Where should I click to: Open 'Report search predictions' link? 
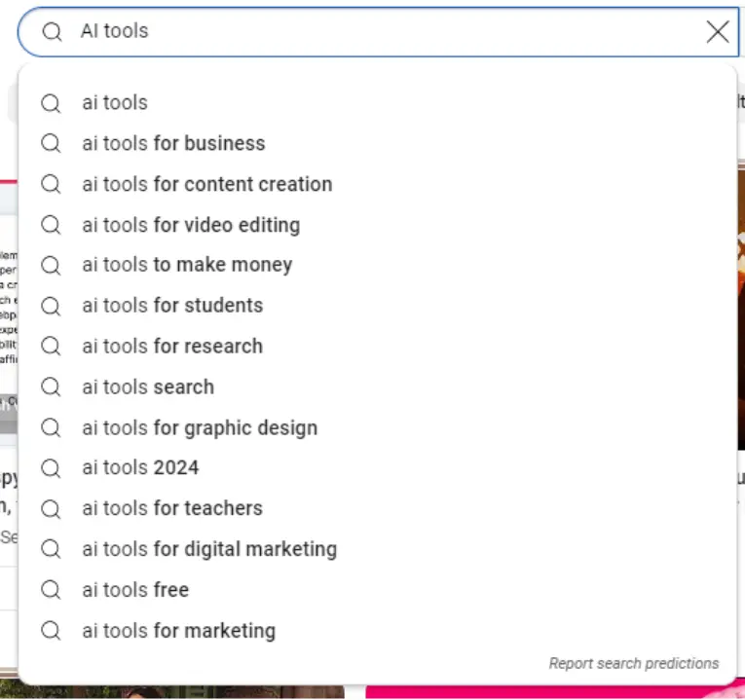pos(633,663)
